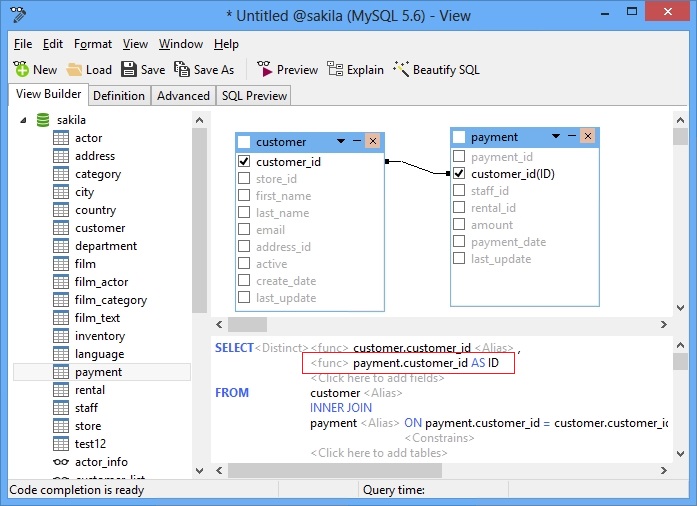Click the SQL pane horizontal scrollbar thumb
697x506 pixels.
click(x=335, y=470)
